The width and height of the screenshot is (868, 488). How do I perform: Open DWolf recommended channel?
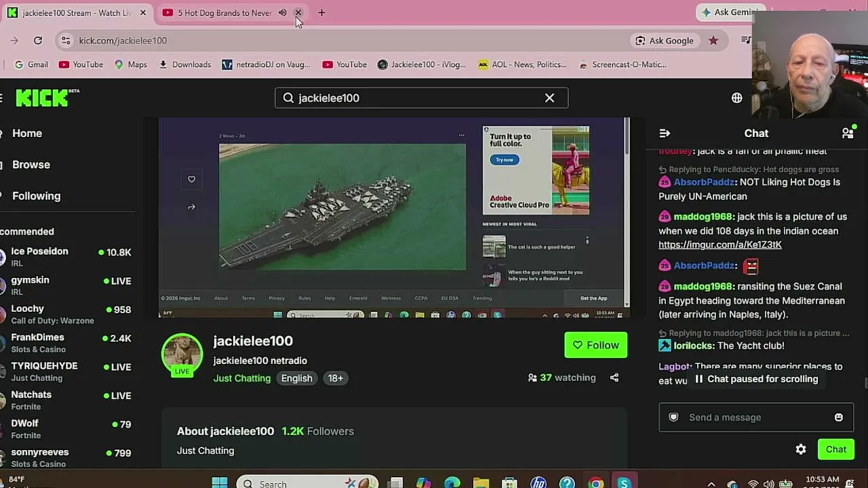coord(66,429)
